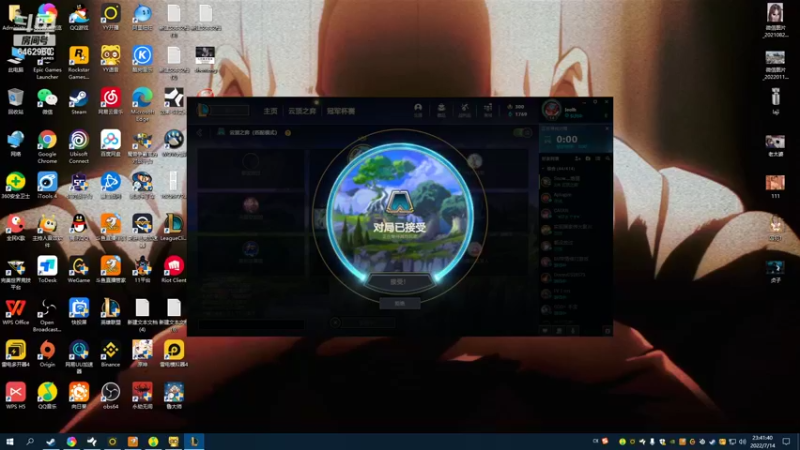Open the 百度网盘 desktop icon
Screen dimensions: 800x450
coord(110,143)
